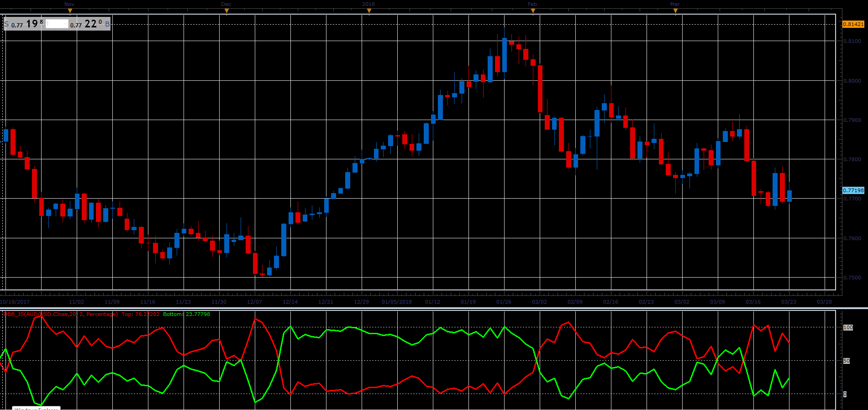Viewport: 868px width, 410px height.
Task: Click the 0.7800 price axis label
Action: click(x=852, y=159)
